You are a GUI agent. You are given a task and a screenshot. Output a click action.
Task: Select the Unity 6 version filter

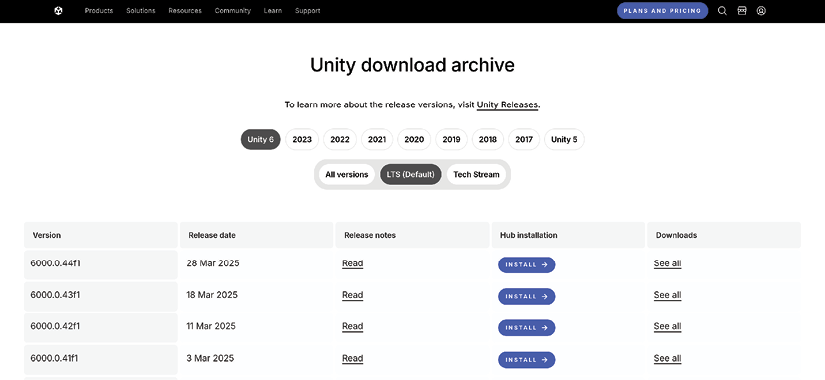[261, 139]
